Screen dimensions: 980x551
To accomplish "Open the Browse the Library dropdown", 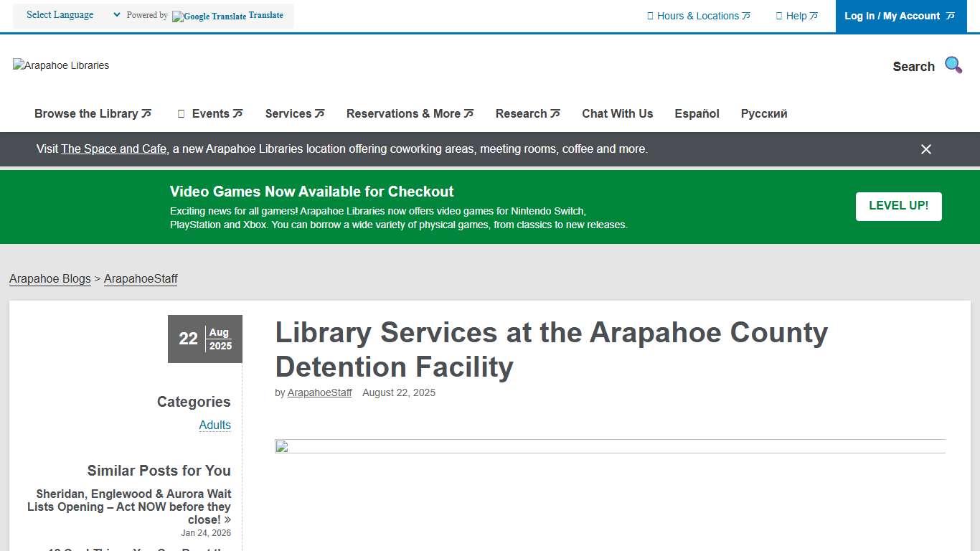I will point(87,113).
